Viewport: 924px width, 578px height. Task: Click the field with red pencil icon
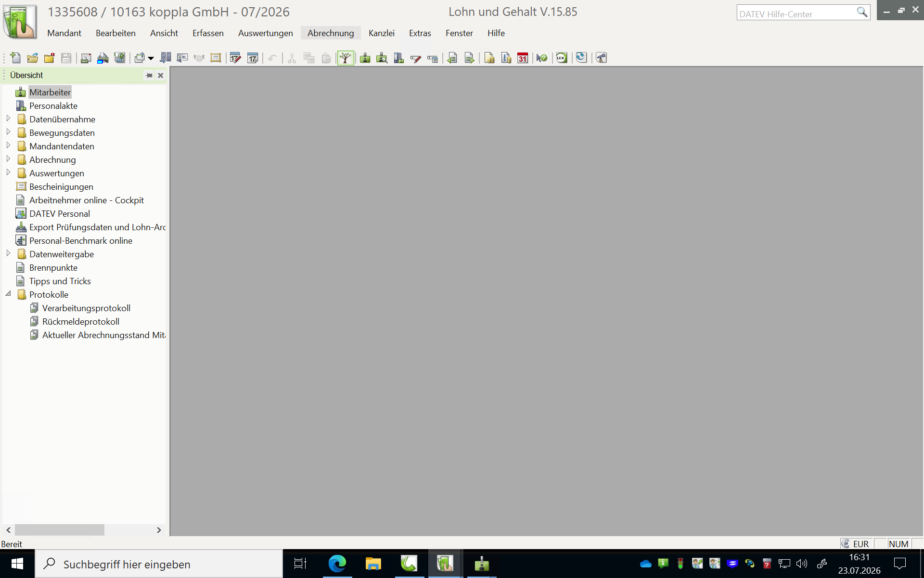tap(416, 58)
